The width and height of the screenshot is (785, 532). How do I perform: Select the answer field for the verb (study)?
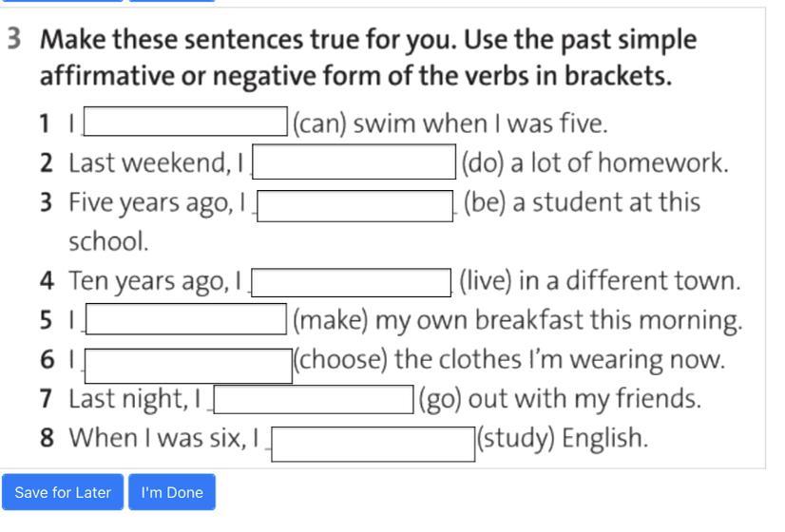click(373, 442)
